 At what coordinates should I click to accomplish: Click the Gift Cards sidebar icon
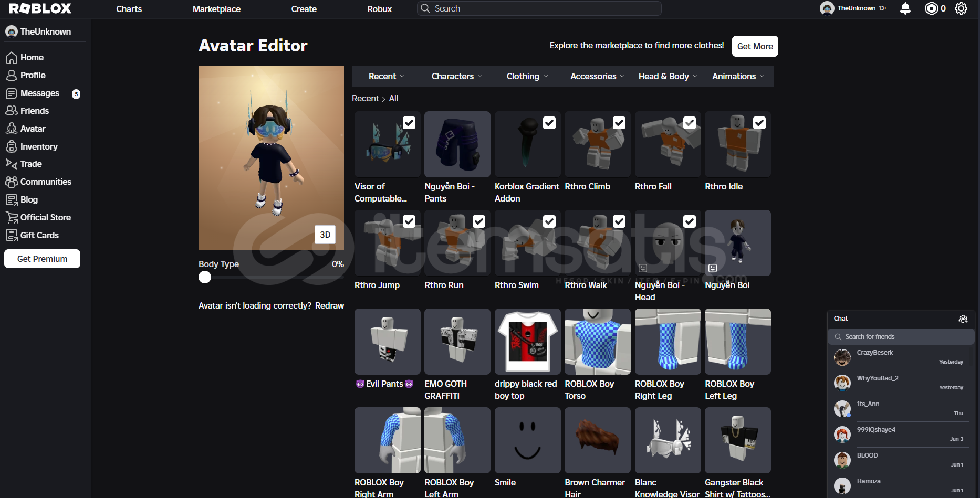[x=12, y=235]
